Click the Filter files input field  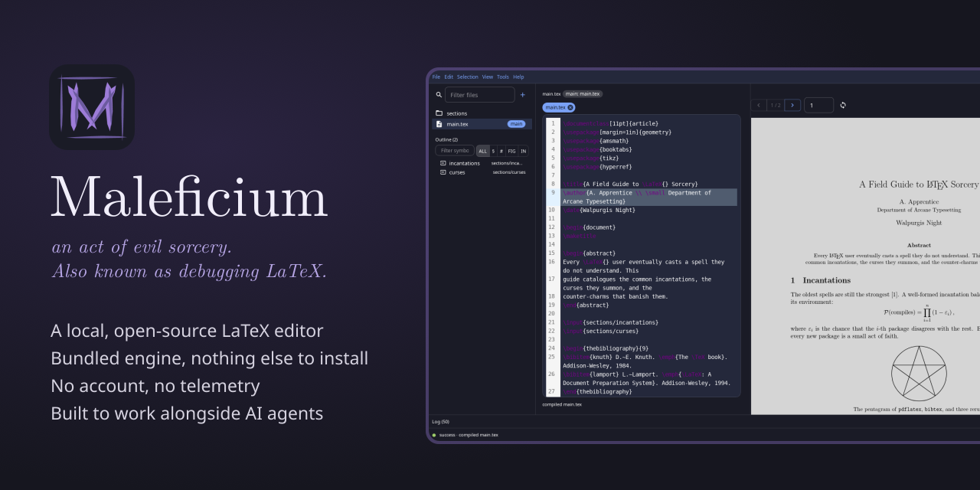pyautogui.click(x=480, y=95)
